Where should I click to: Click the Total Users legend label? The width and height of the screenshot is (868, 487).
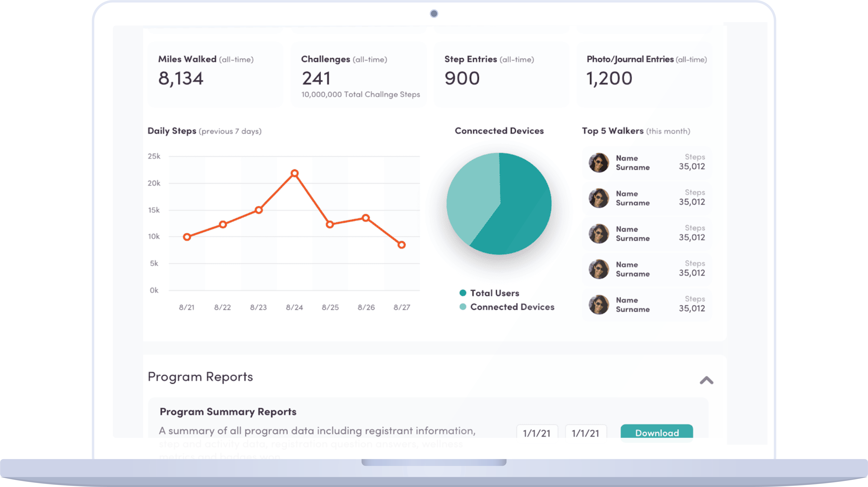(495, 293)
